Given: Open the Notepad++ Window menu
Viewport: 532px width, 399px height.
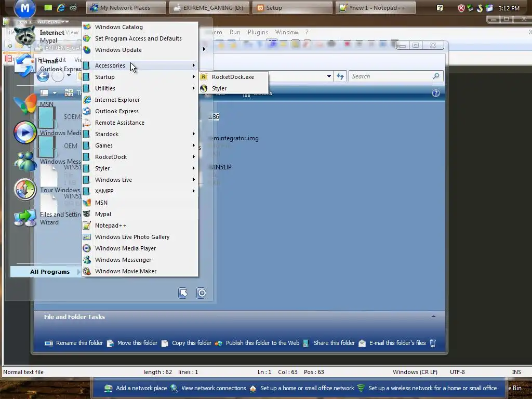Looking at the screenshot, I should pyautogui.click(x=287, y=32).
